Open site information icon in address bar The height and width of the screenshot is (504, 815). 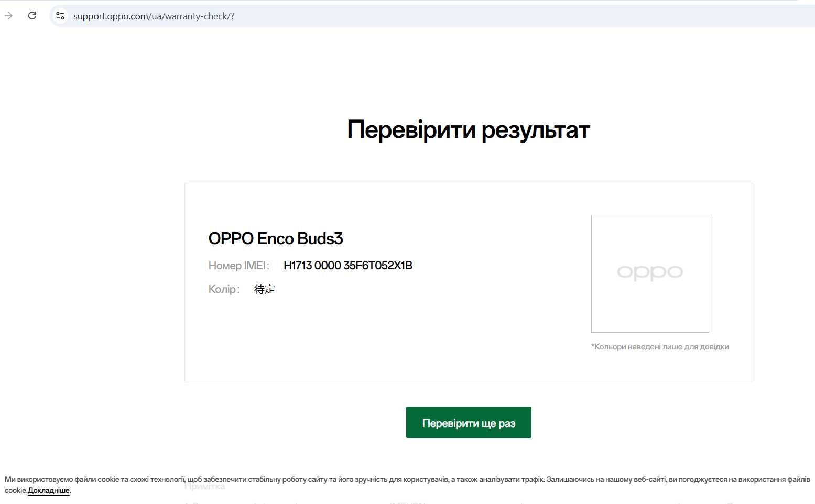pos(60,16)
